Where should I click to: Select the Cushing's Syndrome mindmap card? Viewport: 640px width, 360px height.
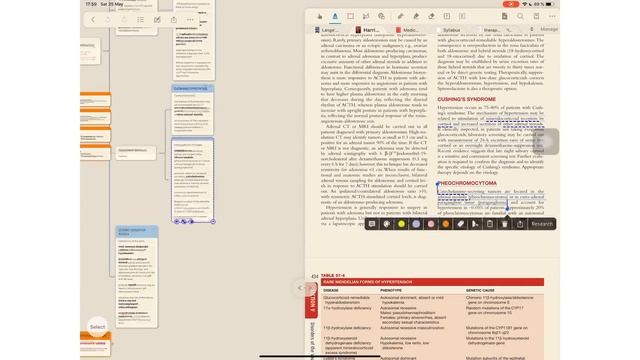point(193,110)
